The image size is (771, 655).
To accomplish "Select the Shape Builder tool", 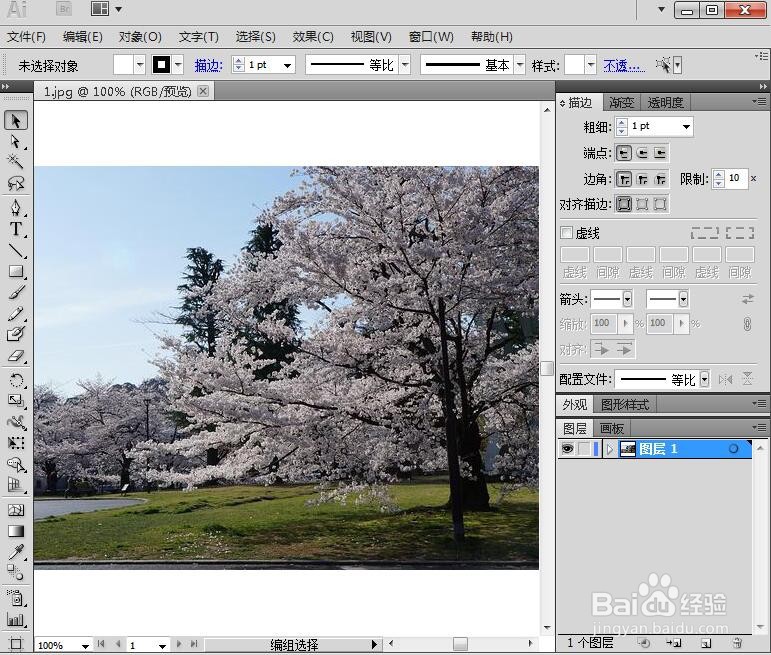I will (x=16, y=464).
